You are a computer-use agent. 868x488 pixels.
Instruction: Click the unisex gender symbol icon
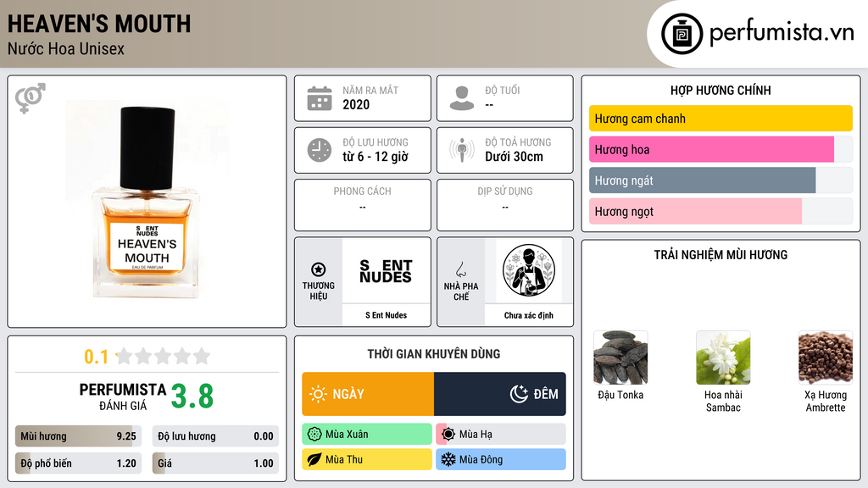tap(31, 98)
